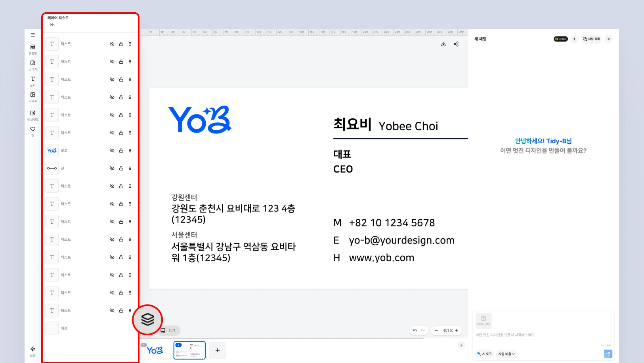Zoom out with the minus button
Viewport: 644px width, 363px height.
click(x=436, y=331)
